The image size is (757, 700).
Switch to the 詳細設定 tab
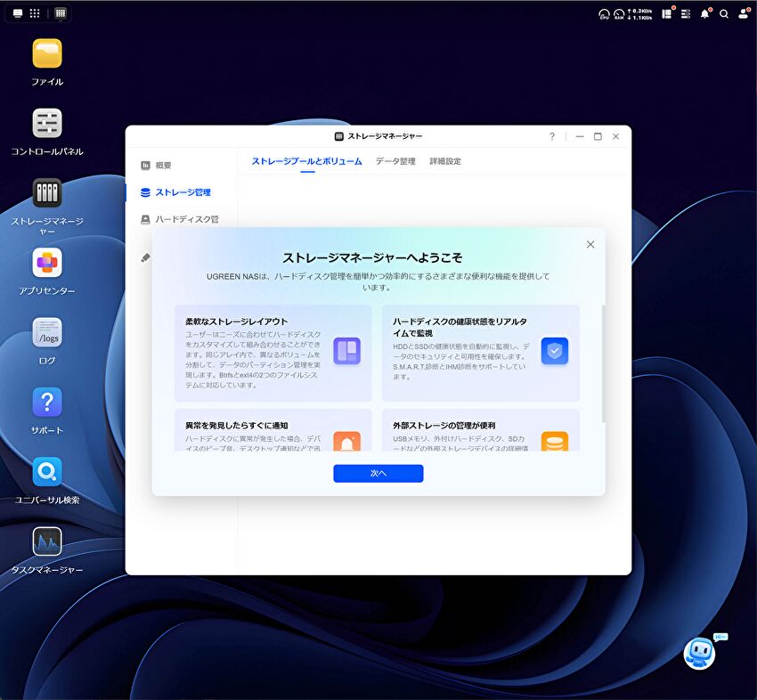point(445,161)
